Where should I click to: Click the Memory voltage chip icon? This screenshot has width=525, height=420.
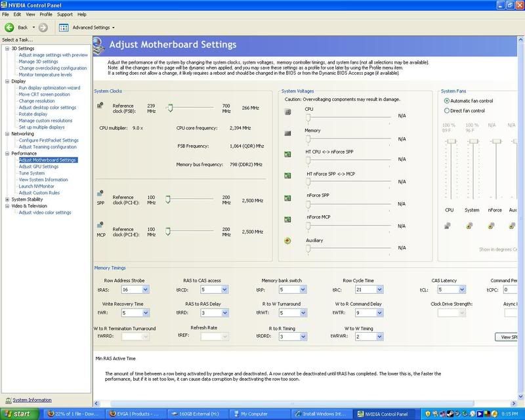tap(287, 133)
